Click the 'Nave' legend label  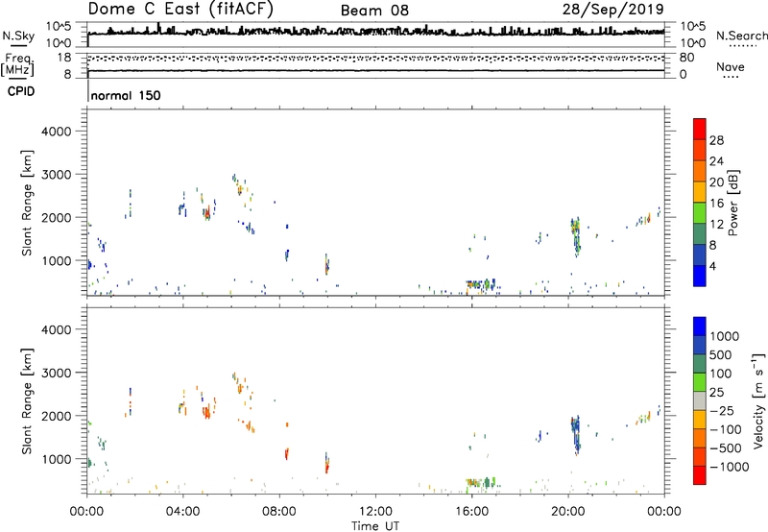coord(731,67)
